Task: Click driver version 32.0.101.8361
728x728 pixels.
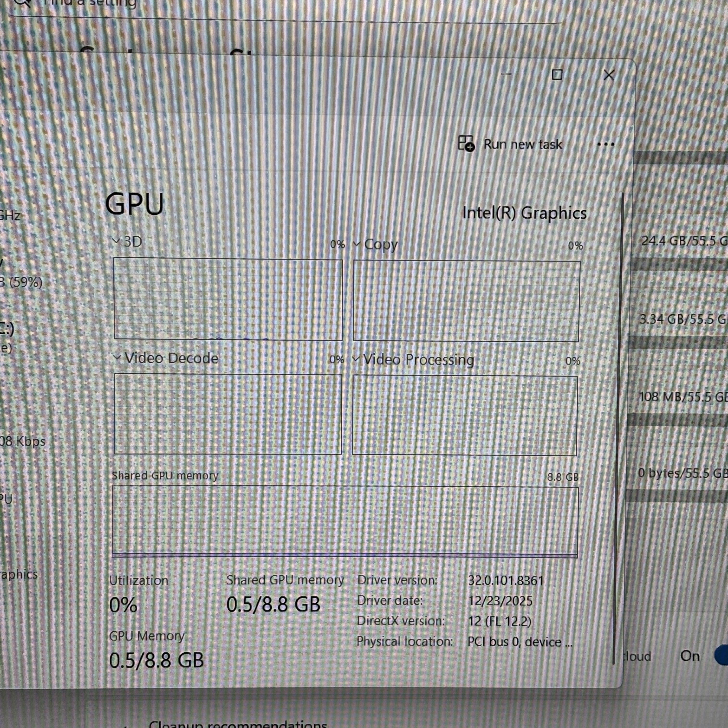Action: pyautogui.click(x=506, y=580)
